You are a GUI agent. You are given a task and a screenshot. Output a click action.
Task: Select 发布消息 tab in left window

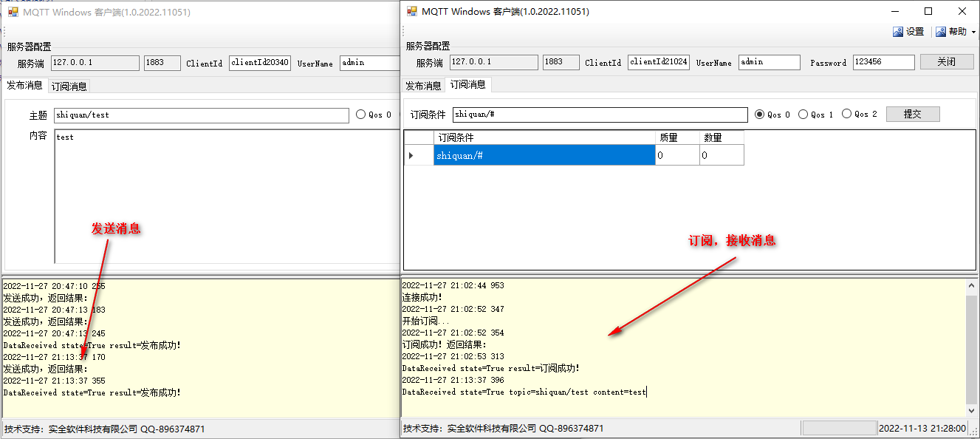tap(24, 85)
